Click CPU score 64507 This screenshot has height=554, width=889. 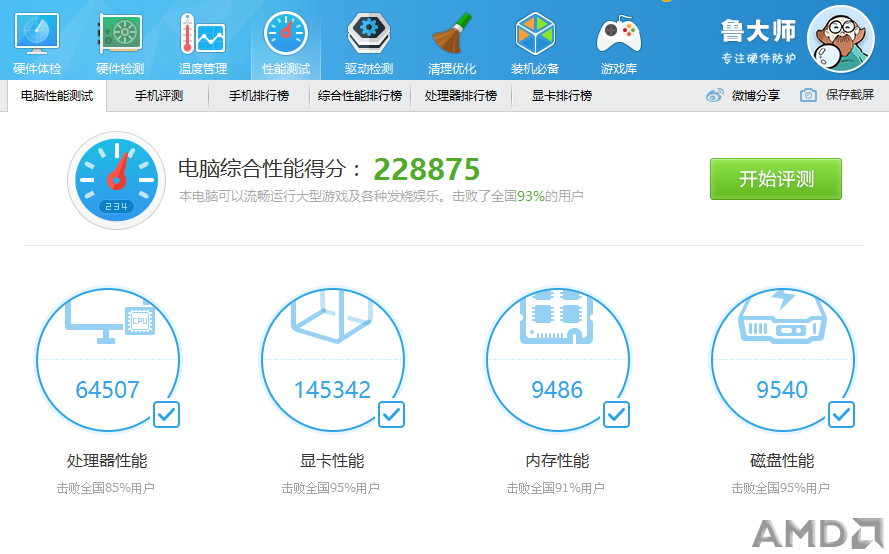pyautogui.click(x=108, y=390)
